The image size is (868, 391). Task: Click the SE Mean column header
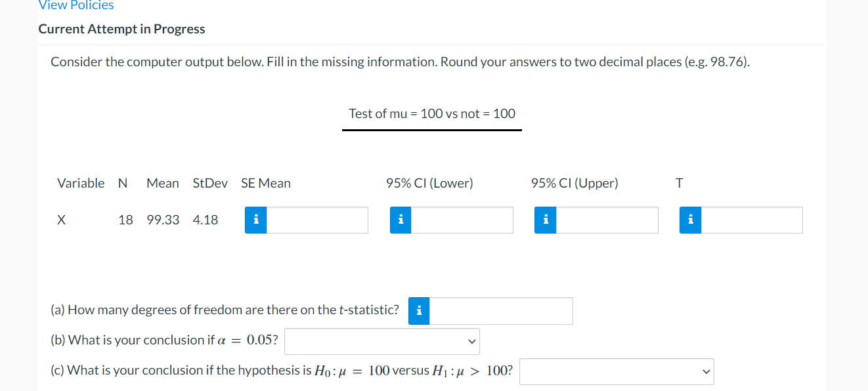(x=266, y=183)
